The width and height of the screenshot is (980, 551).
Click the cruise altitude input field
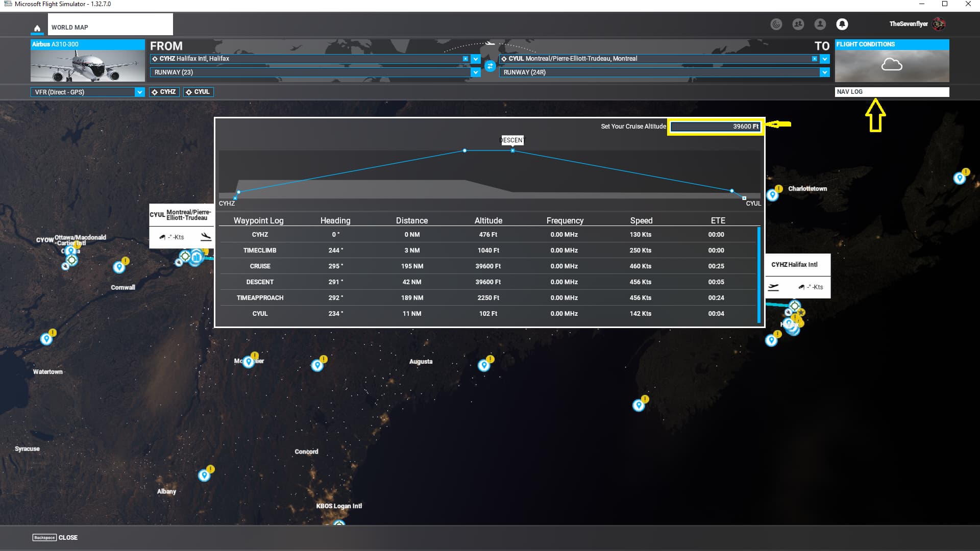(x=715, y=127)
